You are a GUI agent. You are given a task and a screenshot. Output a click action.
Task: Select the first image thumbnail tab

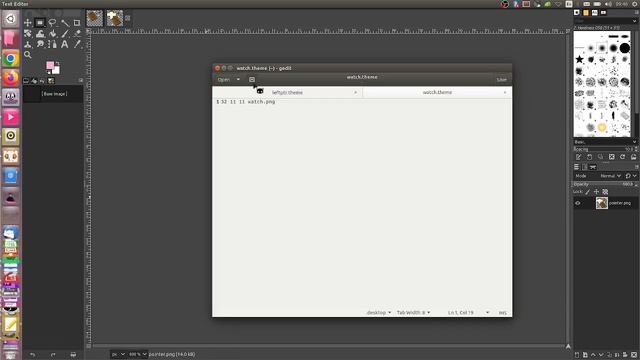(x=95, y=18)
